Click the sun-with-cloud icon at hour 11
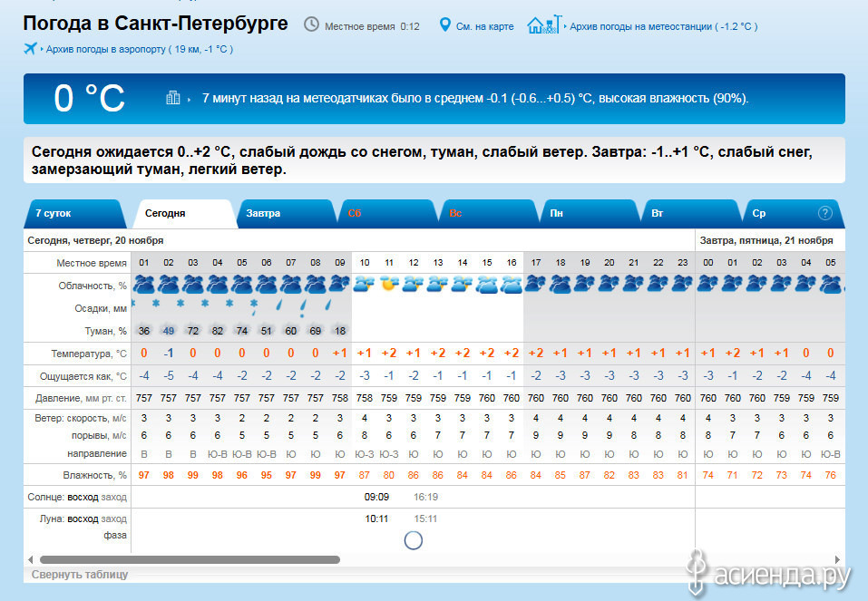The width and height of the screenshot is (868, 601). (389, 284)
